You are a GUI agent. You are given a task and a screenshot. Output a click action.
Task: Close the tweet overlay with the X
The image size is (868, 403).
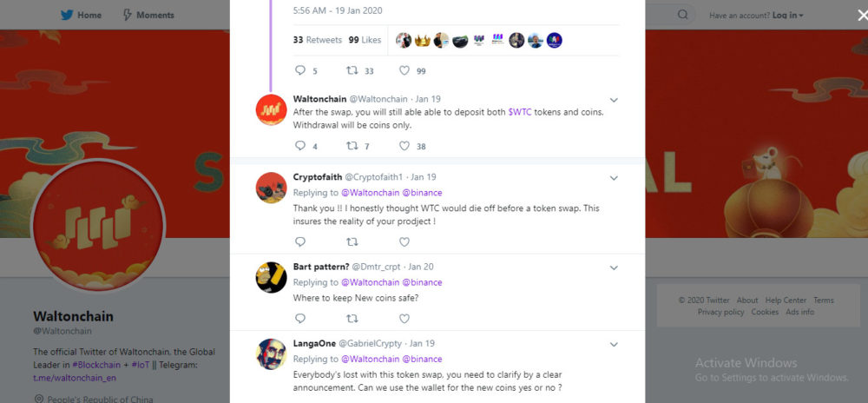[851, 15]
